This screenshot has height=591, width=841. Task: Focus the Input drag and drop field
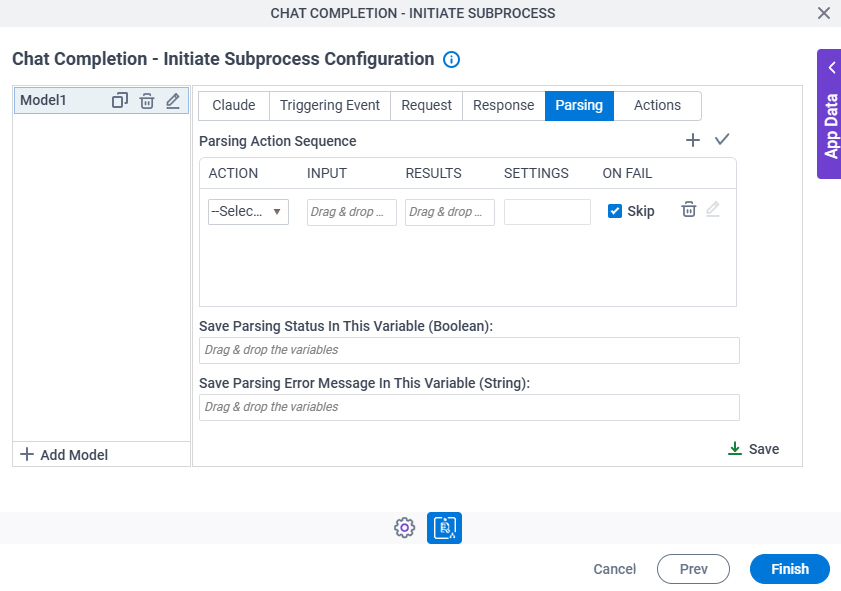352,212
